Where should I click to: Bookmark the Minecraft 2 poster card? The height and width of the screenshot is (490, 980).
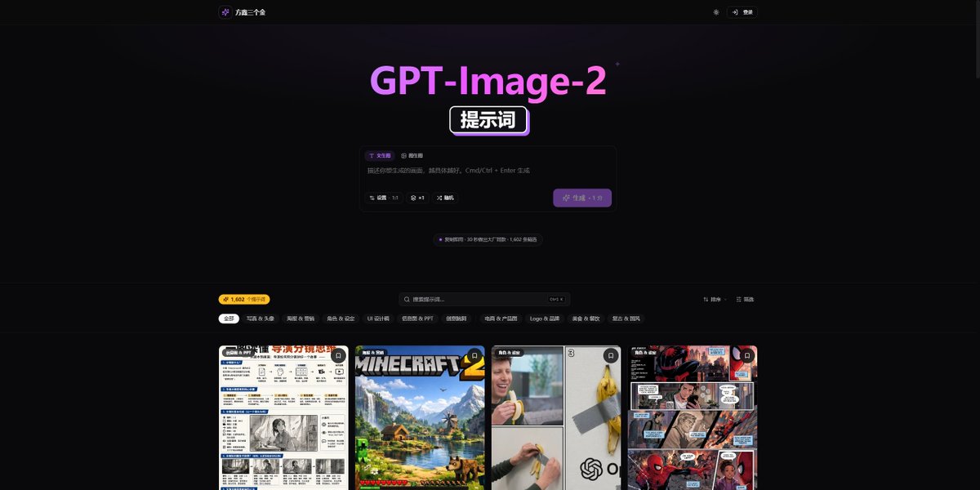(x=474, y=356)
